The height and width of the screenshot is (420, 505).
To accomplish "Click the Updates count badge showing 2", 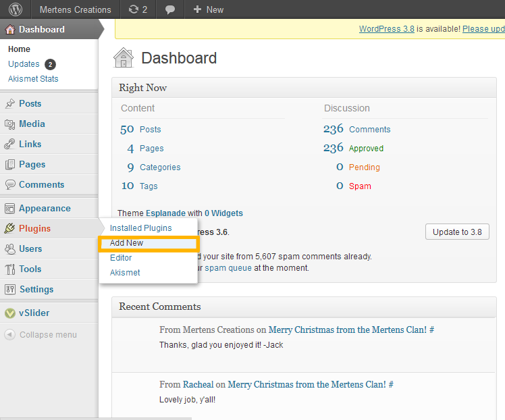I will [x=50, y=64].
